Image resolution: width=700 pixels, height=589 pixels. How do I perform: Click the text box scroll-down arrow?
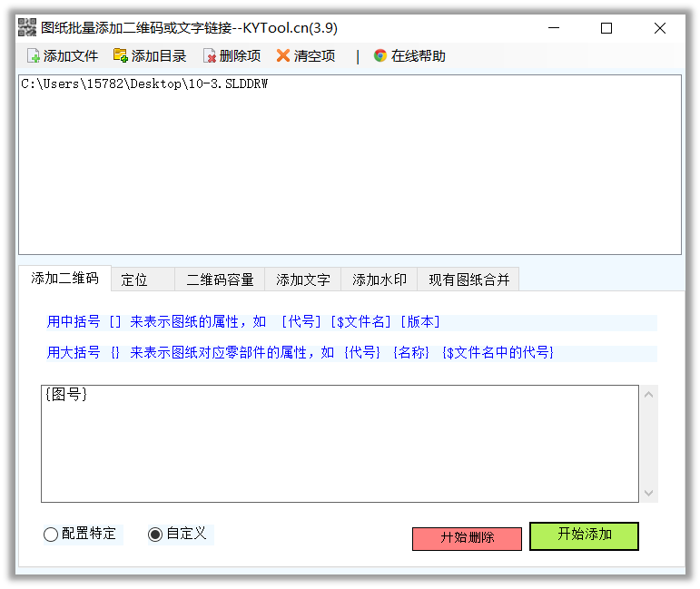pos(648,493)
